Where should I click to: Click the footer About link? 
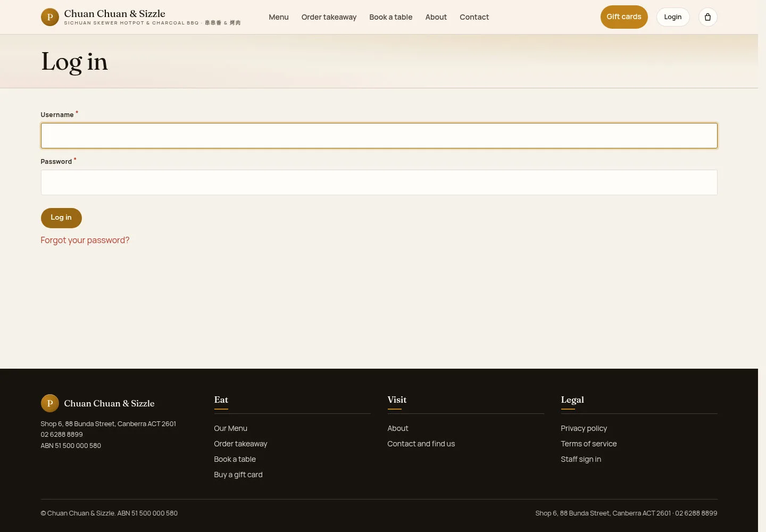click(398, 428)
